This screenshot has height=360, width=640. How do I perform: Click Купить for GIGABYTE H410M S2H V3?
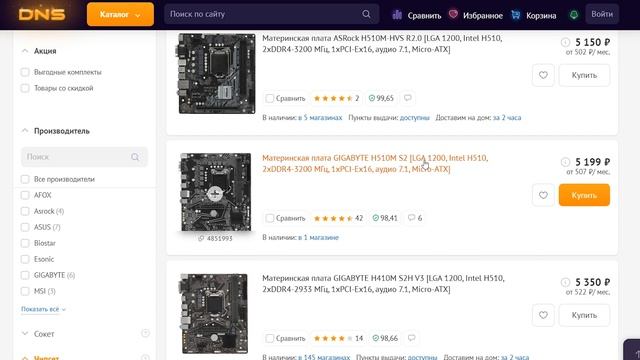point(584,315)
